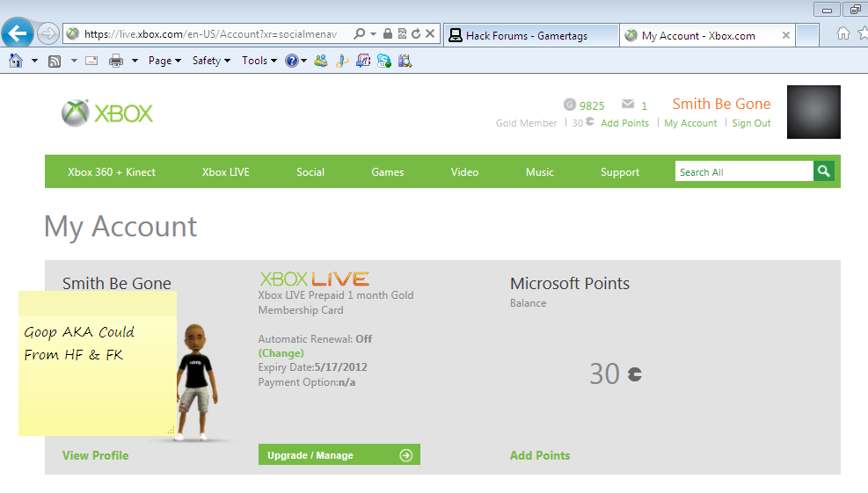Click the View Profile link
The width and height of the screenshot is (868, 493).
point(95,455)
